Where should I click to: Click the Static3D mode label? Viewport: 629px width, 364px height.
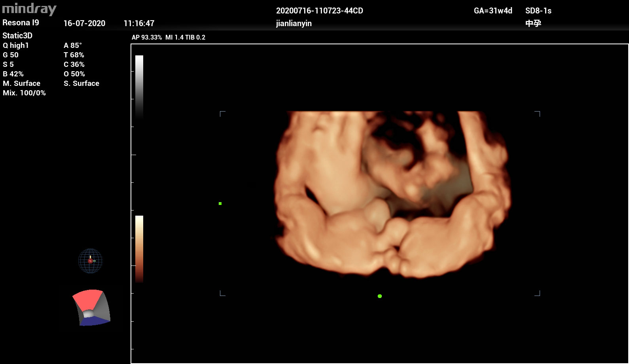(17, 36)
